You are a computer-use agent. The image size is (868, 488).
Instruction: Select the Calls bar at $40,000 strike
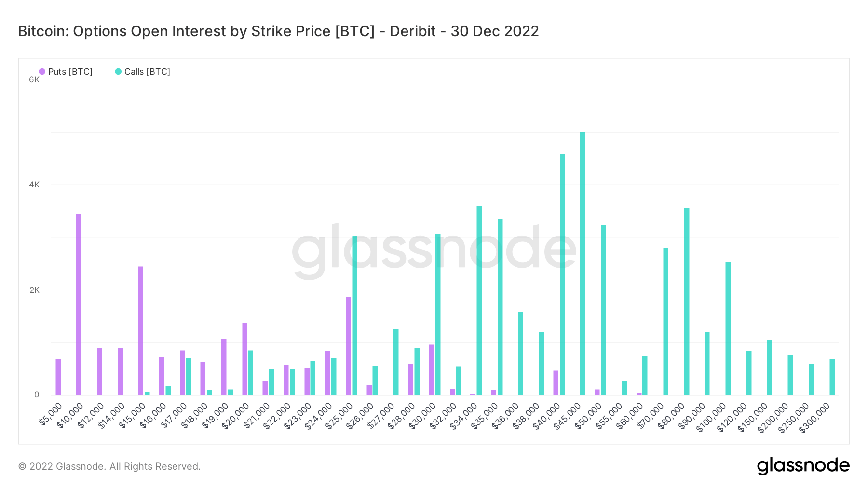562,274
